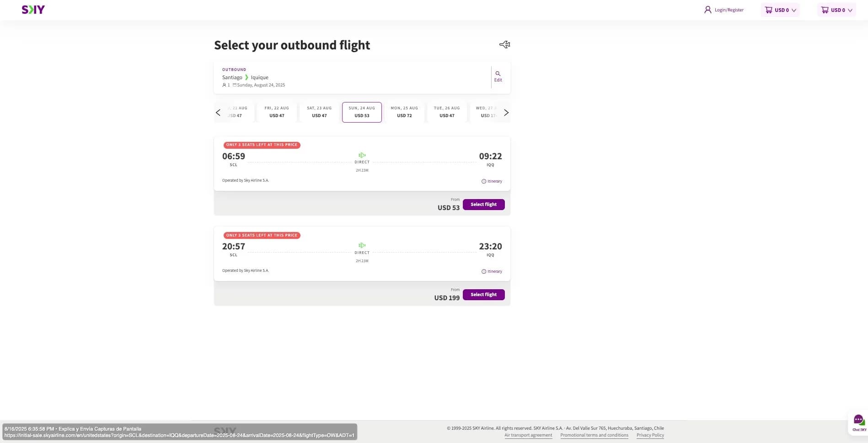Show earlier dates with left chevron

pos(218,113)
